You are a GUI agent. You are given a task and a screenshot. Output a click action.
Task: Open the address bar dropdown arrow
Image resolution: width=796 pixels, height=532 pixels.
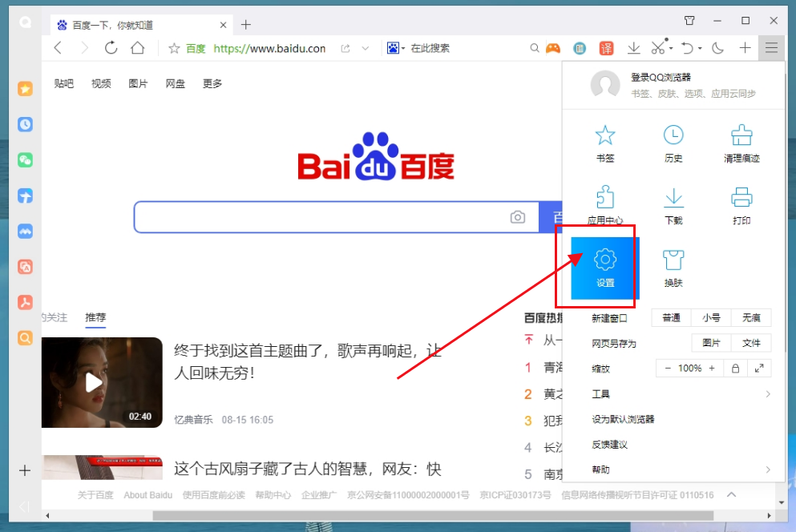click(x=365, y=48)
